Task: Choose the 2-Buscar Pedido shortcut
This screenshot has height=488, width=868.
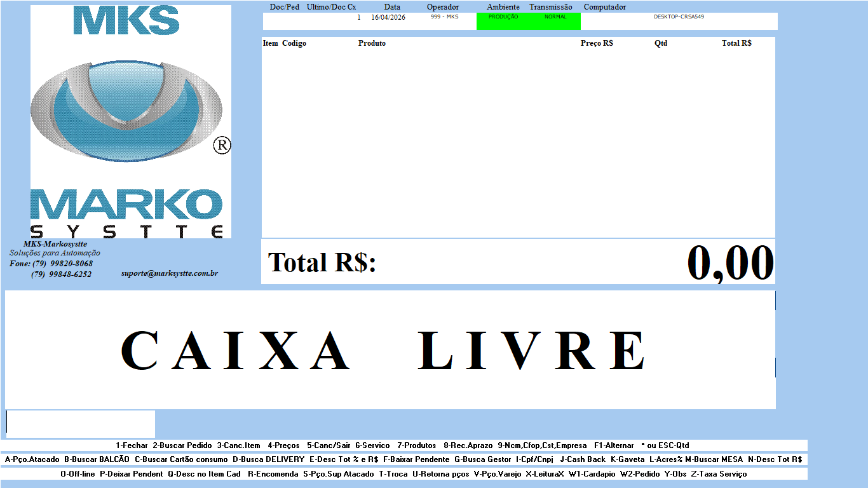Action: click(x=182, y=445)
